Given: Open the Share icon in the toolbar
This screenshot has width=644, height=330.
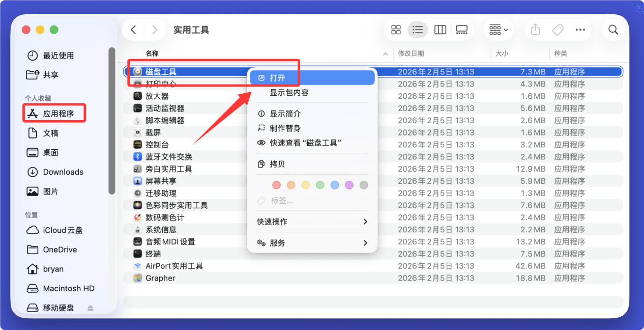Looking at the screenshot, I should coord(535,30).
